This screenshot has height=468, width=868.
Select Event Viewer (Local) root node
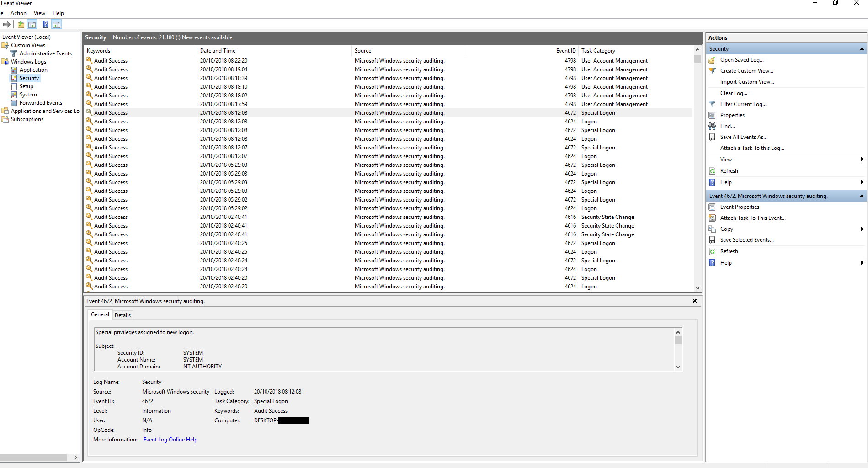[27, 37]
